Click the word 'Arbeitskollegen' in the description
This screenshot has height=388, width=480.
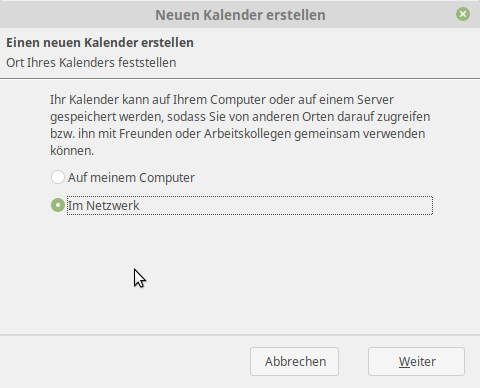tap(248, 134)
